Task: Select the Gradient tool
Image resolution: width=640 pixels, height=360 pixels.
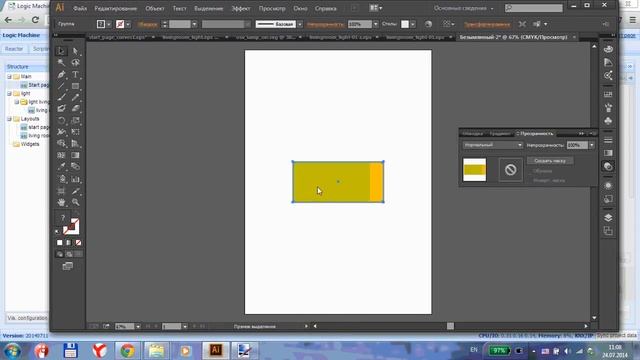Action: (x=75, y=155)
